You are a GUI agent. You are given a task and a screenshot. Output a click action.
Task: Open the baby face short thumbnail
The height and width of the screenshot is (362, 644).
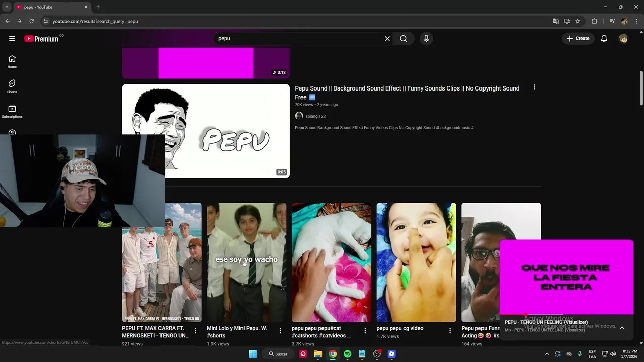(416, 262)
